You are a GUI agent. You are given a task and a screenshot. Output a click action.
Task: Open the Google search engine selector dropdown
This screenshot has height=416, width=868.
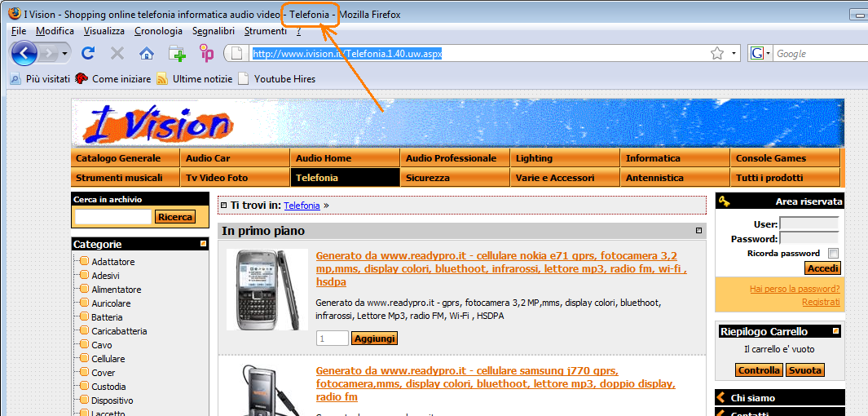coord(760,54)
